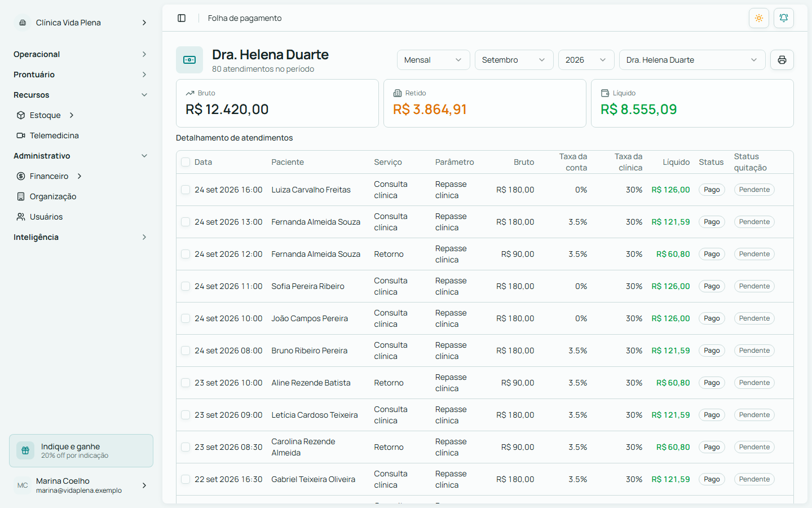Image resolution: width=812 pixels, height=508 pixels.
Task: Click the MC user avatar
Action: [x=23, y=485]
